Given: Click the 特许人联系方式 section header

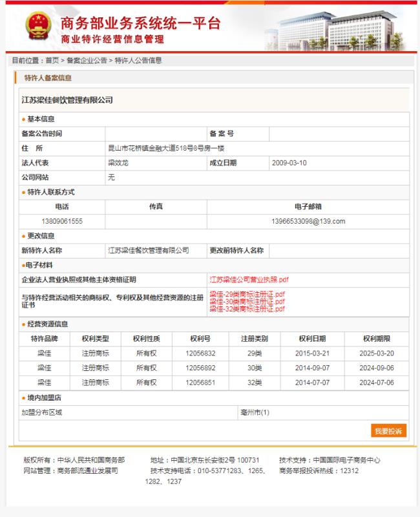Looking at the screenshot, I should (51, 192).
